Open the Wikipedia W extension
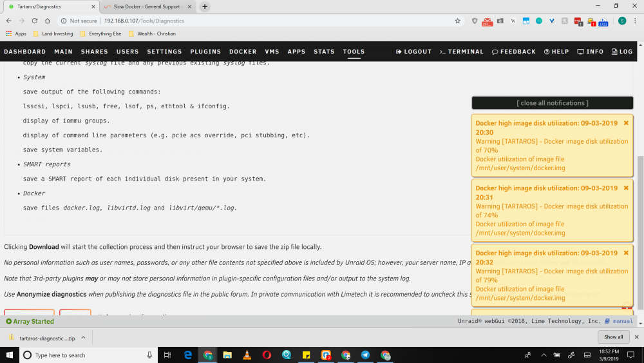The image size is (644, 363). pos(513,21)
